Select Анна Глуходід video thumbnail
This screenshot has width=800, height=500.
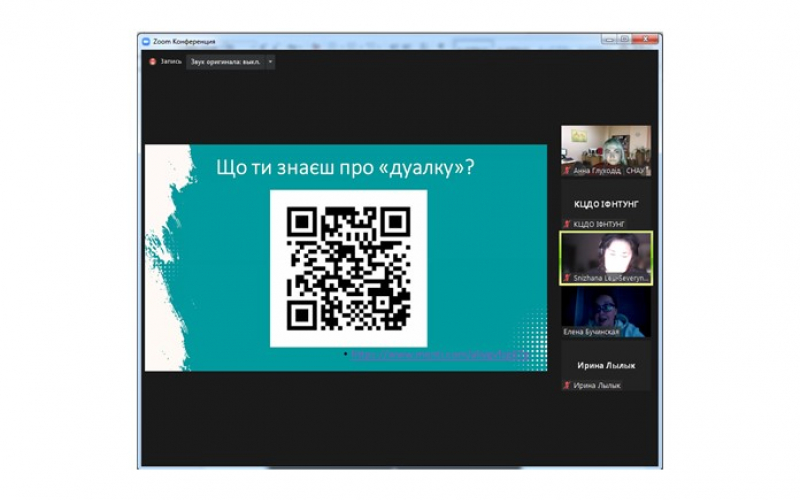point(606,151)
